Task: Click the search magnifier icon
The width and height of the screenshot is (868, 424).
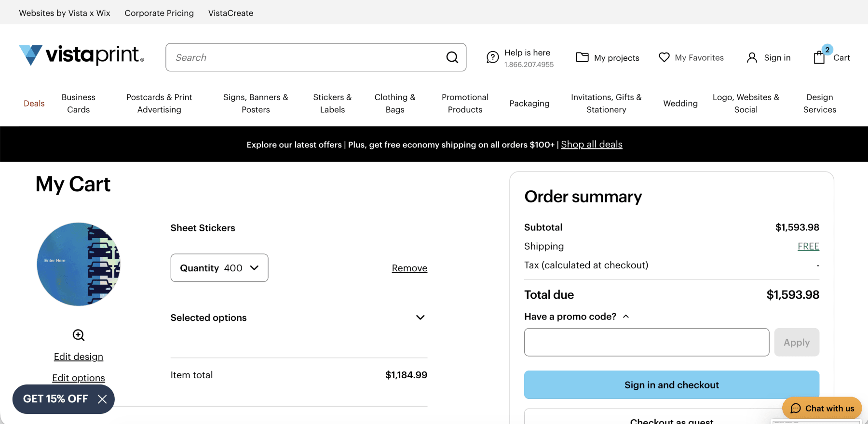Action: [452, 57]
